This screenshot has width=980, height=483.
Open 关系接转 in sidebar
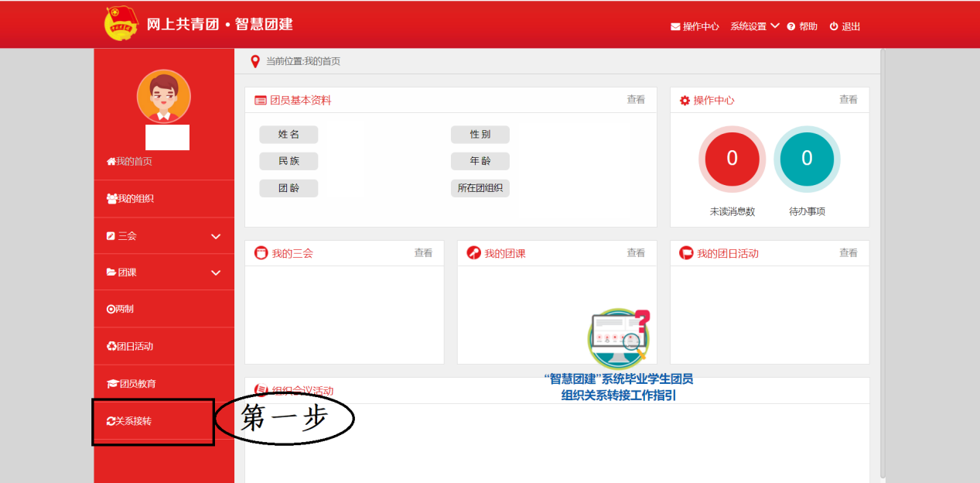click(153, 421)
